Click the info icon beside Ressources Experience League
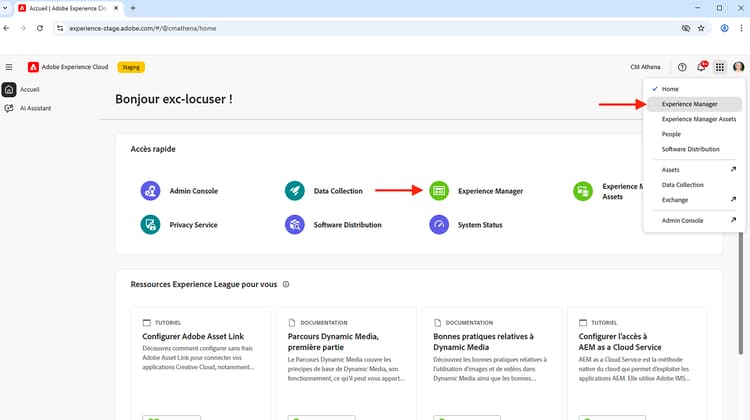 pos(286,284)
